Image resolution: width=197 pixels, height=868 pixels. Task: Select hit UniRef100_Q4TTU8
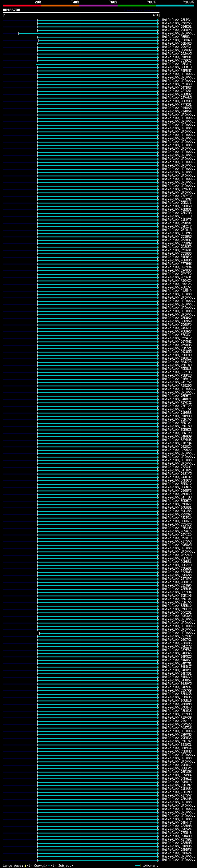[x=177, y=497]
